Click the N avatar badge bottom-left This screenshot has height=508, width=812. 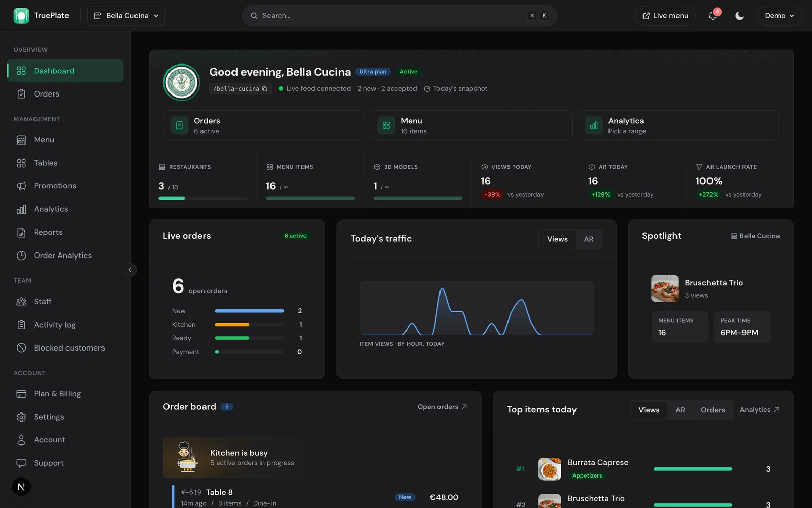pyautogui.click(x=21, y=487)
